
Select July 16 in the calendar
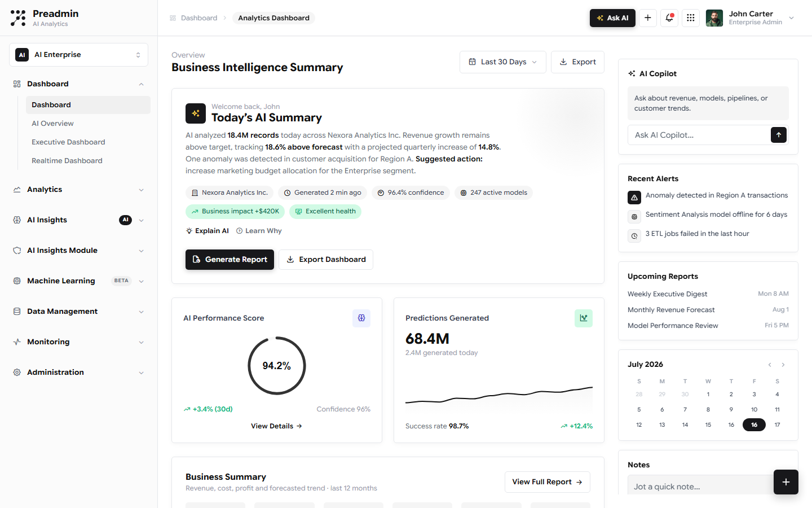(x=754, y=425)
